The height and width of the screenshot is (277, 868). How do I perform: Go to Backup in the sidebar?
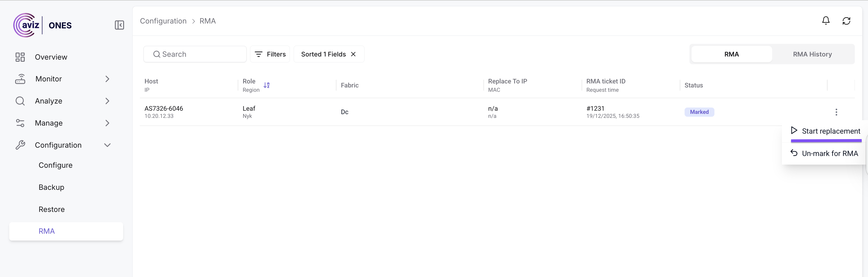(x=51, y=187)
